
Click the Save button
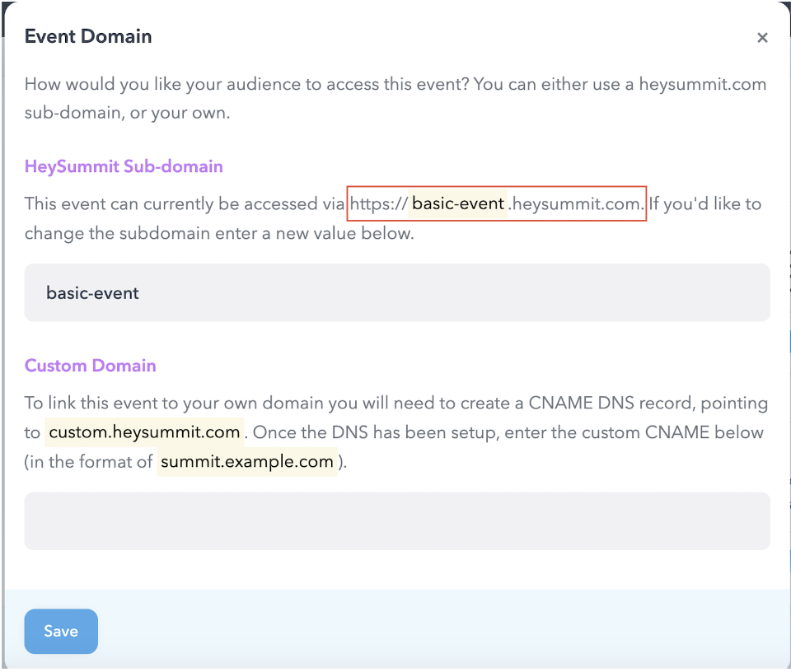61,631
